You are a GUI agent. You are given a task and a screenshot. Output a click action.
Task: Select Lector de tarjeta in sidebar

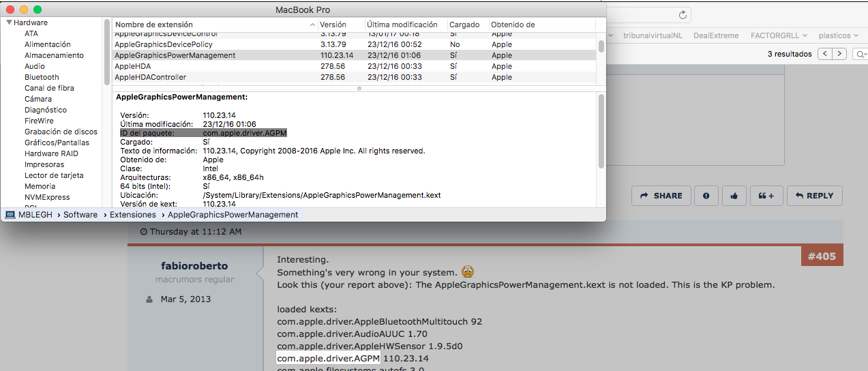[54, 175]
